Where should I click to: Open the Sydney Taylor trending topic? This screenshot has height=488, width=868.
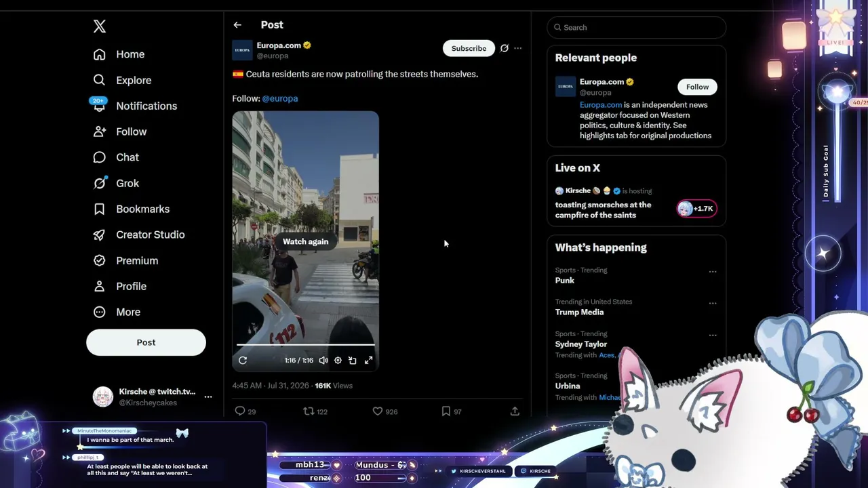point(581,344)
